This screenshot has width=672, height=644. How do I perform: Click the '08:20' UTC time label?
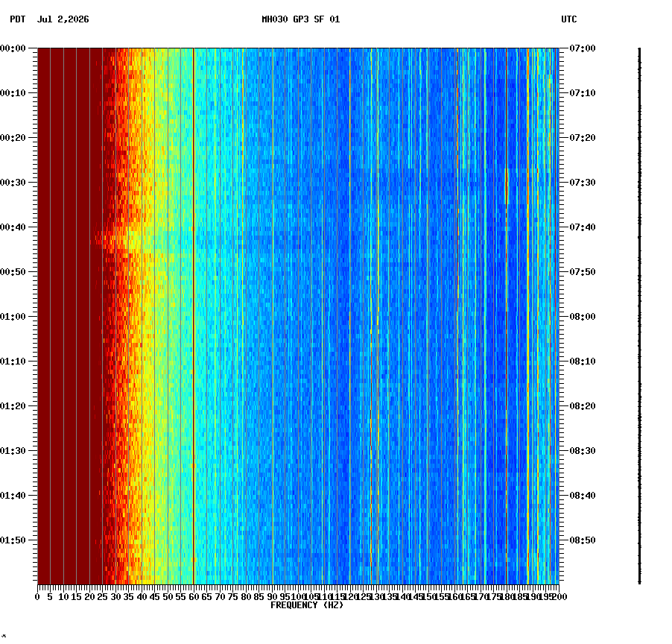(x=583, y=406)
